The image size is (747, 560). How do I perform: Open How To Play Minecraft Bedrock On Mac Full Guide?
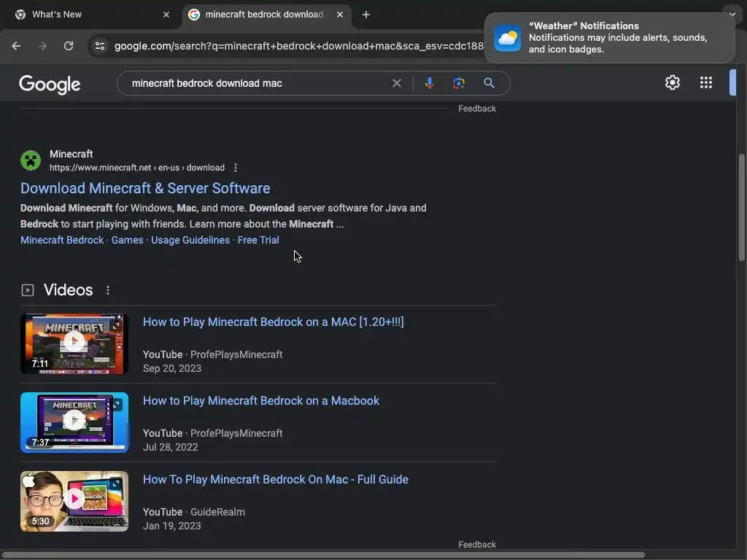pyautogui.click(x=275, y=480)
